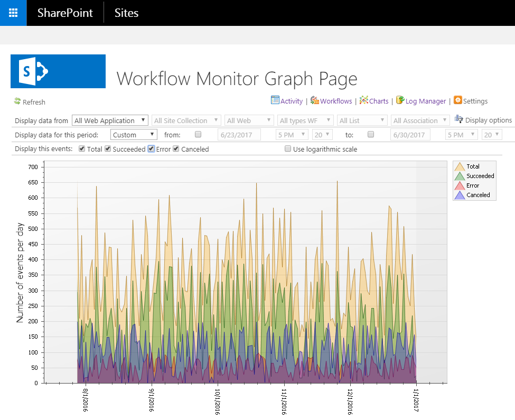The height and width of the screenshot is (420, 515).
Task: Click the Charts graph icon
Action: coord(364,100)
